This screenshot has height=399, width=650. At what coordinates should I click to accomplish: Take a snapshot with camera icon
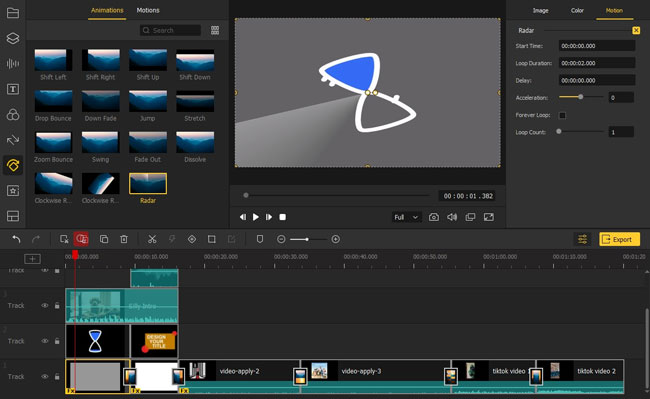pos(434,217)
